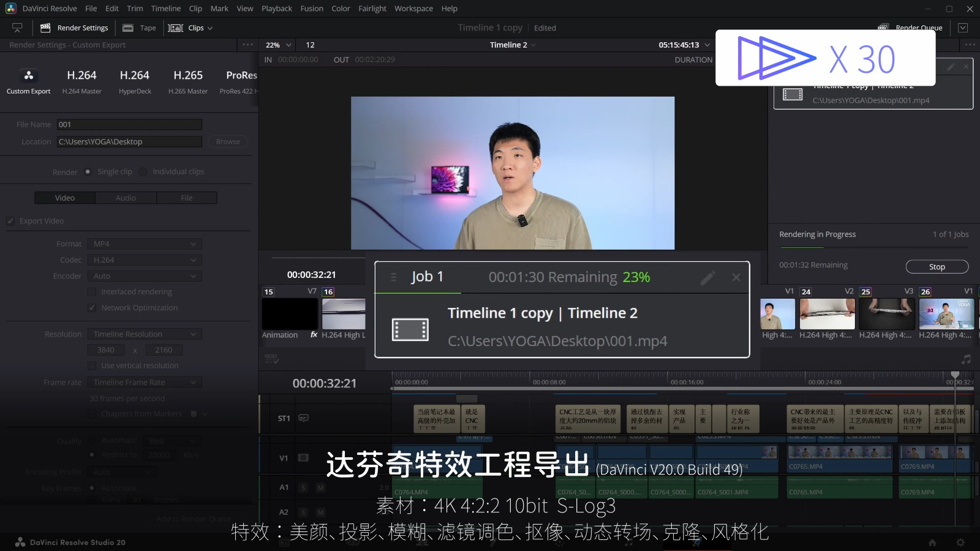This screenshot has height=551, width=980.
Task: Click the DaVinci Resolve logo in the title bar
Action: click(10, 9)
